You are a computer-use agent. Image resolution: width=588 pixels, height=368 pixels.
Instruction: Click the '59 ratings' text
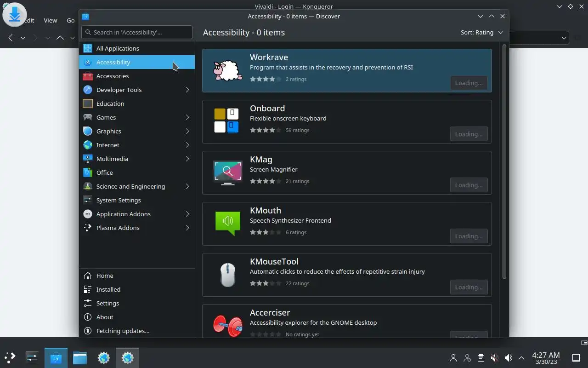[297, 130]
